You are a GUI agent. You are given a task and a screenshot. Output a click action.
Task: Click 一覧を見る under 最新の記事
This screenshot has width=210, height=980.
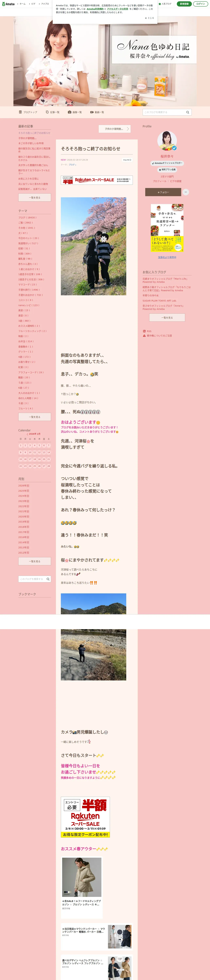35,197
